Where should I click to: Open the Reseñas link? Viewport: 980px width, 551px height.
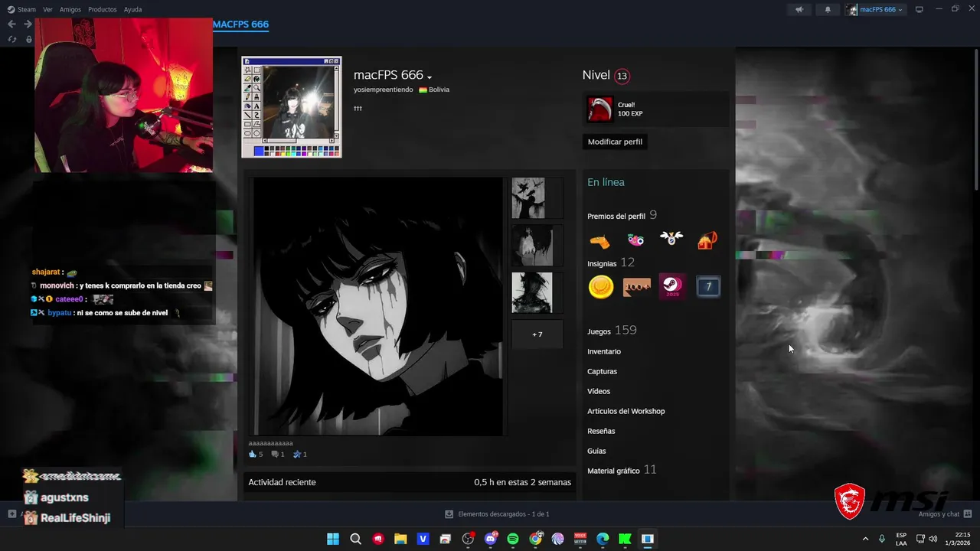coord(601,431)
